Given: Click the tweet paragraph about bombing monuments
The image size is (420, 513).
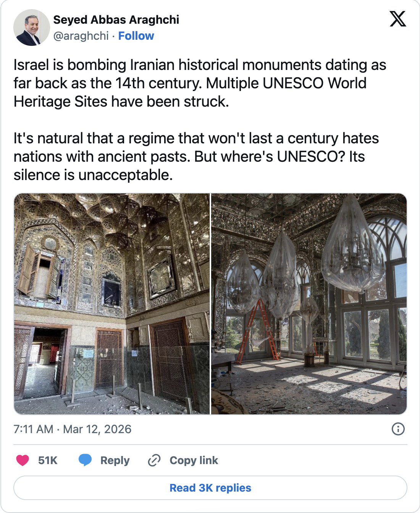Looking at the screenshot, I should point(200,83).
